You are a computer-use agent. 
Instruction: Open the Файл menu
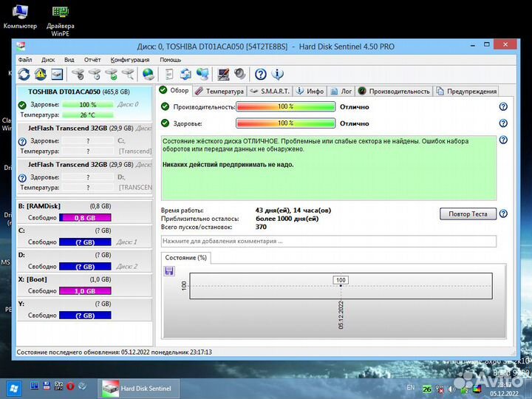25,60
